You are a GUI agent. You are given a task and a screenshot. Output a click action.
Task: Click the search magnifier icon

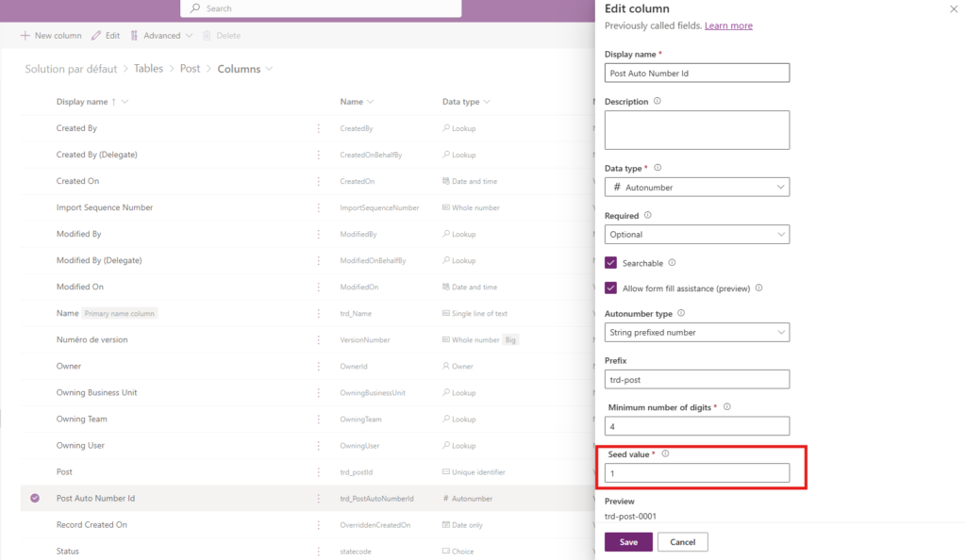pos(194,8)
